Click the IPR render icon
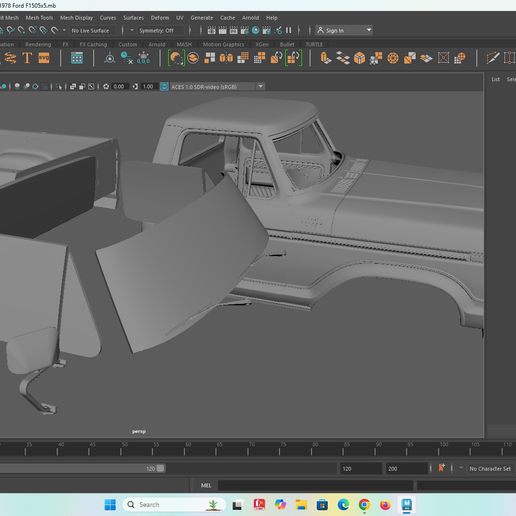Viewport: 516px width, 516px height. 234,30
